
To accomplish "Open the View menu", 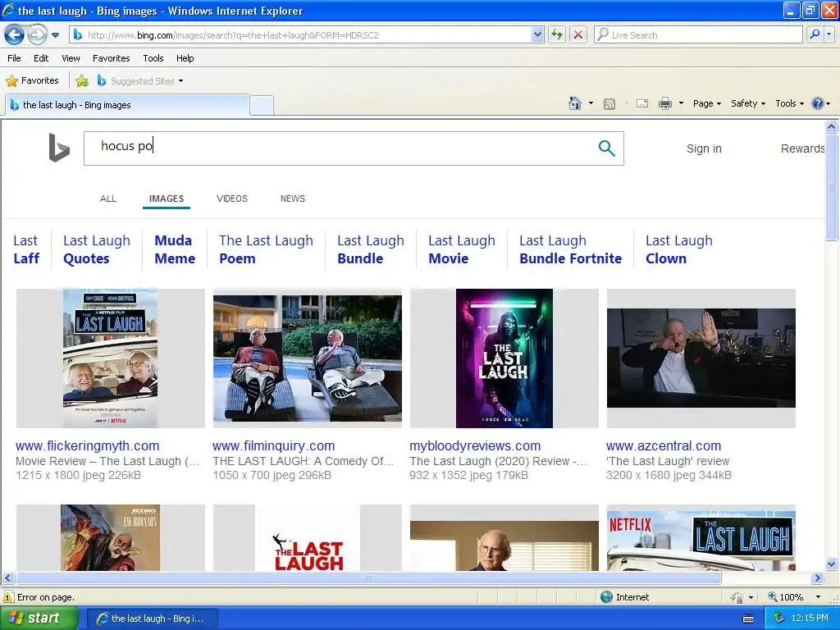I will (71, 58).
